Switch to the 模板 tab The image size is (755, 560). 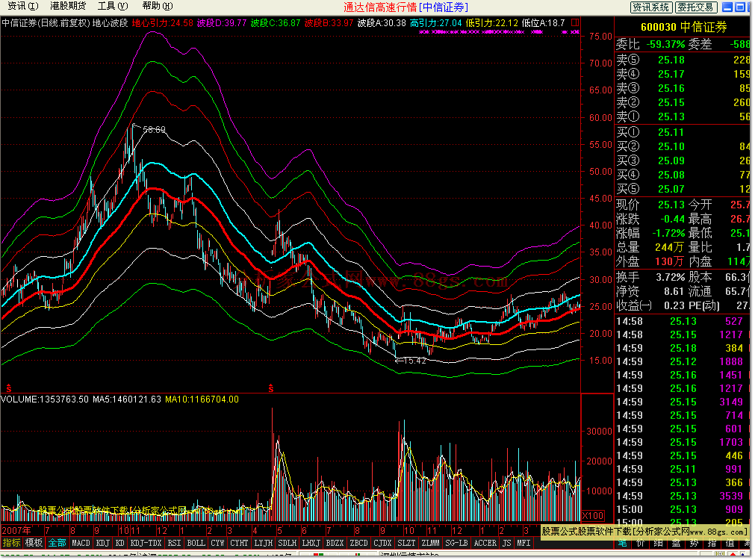[34, 543]
